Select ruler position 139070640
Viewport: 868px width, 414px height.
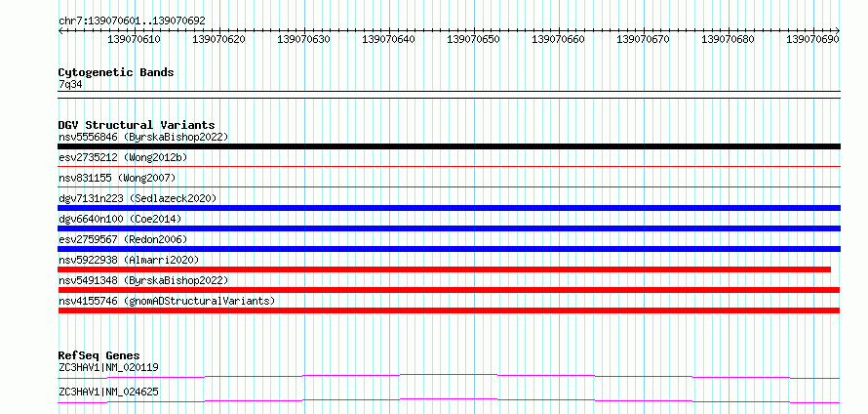tap(388, 39)
